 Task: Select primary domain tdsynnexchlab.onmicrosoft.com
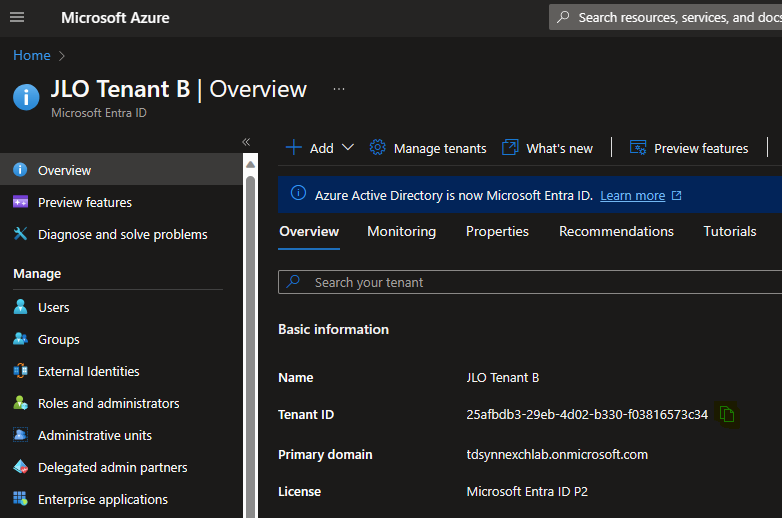pyautogui.click(x=557, y=454)
